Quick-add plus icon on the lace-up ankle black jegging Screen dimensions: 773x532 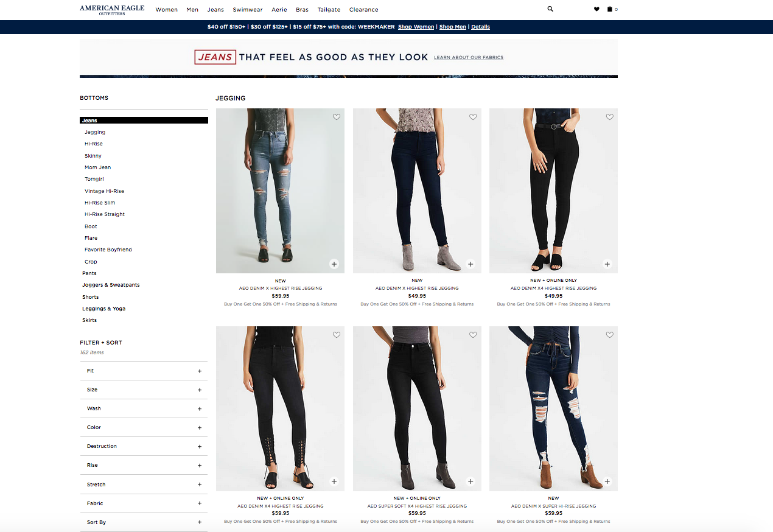[x=334, y=481]
